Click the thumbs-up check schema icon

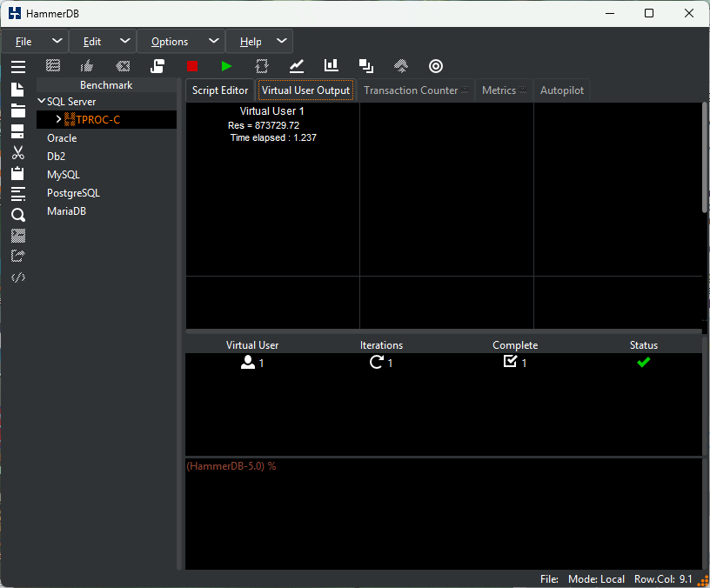pos(87,66)
